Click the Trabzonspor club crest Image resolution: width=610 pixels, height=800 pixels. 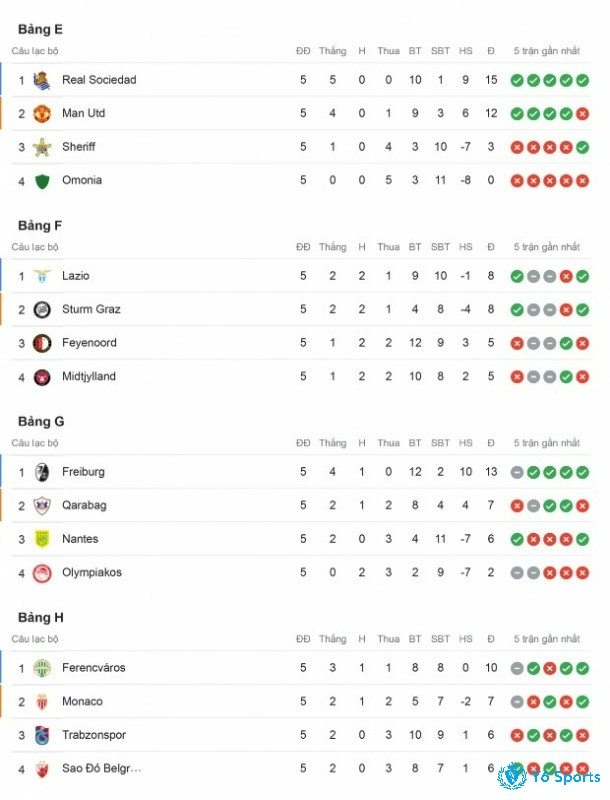tap(42, 735)
